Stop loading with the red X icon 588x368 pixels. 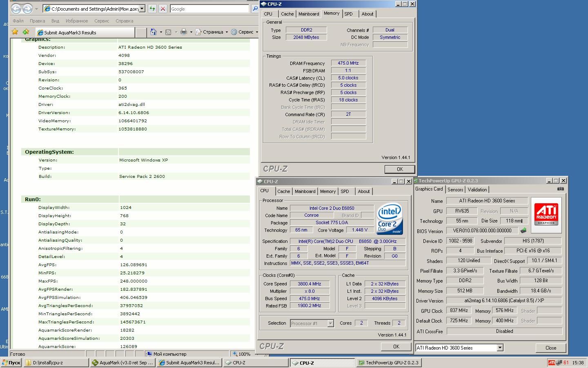(x=163, y=9)
